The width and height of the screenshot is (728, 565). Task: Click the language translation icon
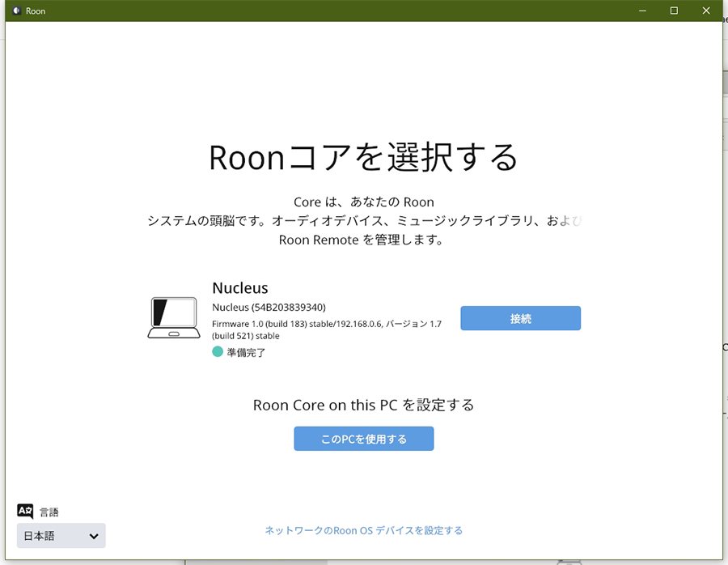coord(25,511)
